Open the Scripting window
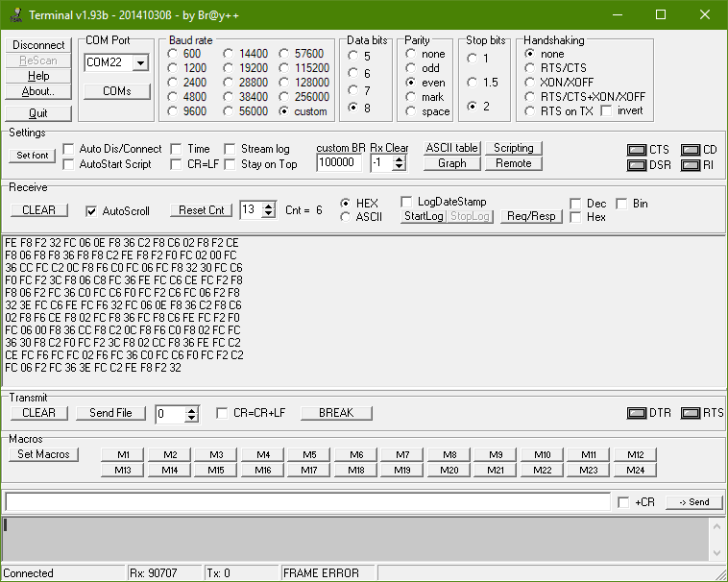This screenshot has height=582, width=728. (514, 148)
